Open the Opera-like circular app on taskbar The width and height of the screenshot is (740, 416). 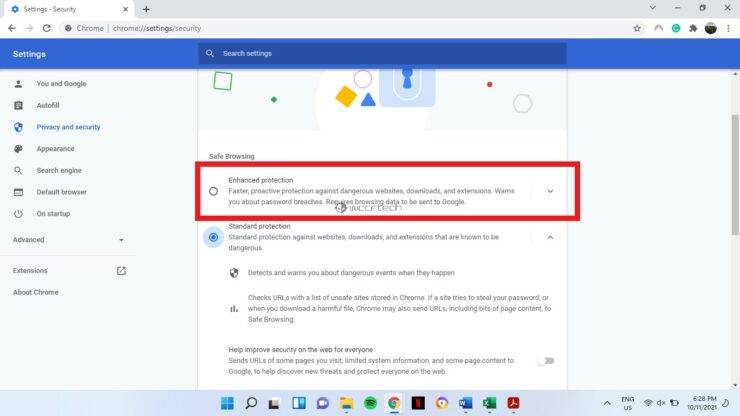coord(442,403)
